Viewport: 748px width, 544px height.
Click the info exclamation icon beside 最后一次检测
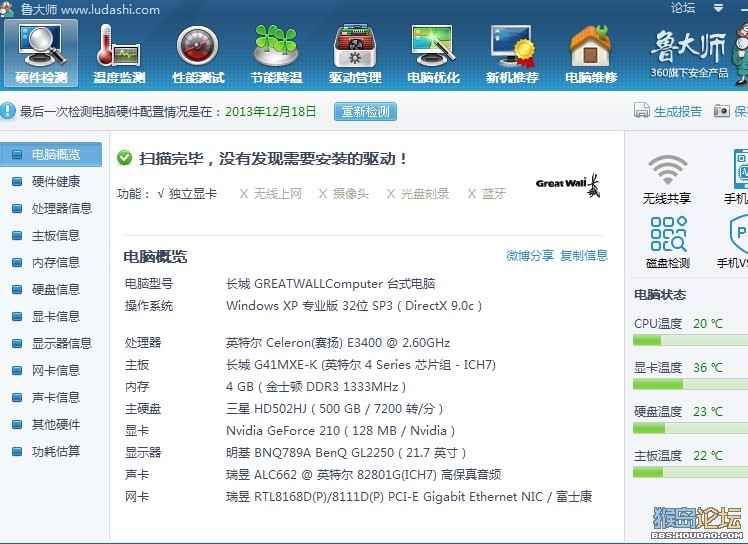pyautogui.click(x=8, y=111)
